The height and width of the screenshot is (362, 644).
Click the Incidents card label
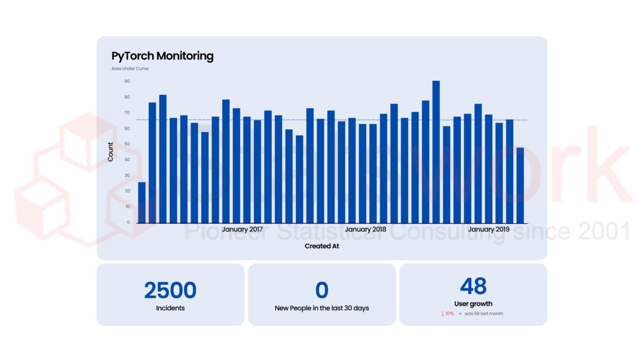(x=170, y=308)
